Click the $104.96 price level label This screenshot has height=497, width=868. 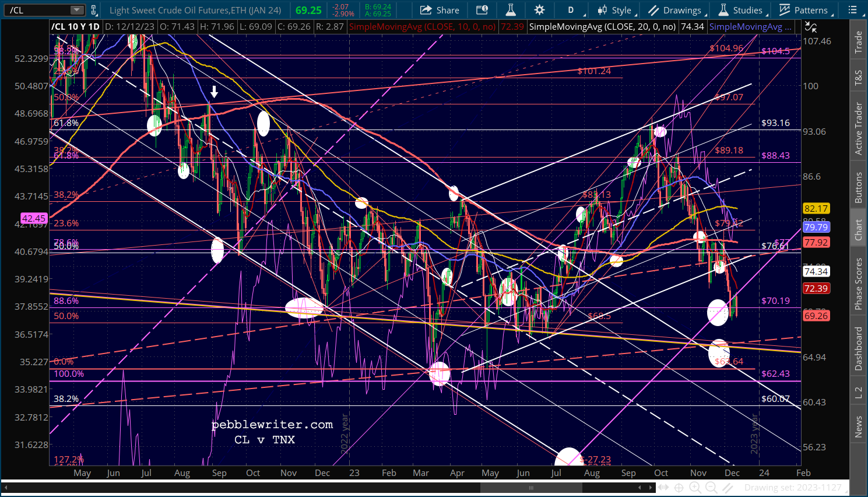[x=726, y=48]
